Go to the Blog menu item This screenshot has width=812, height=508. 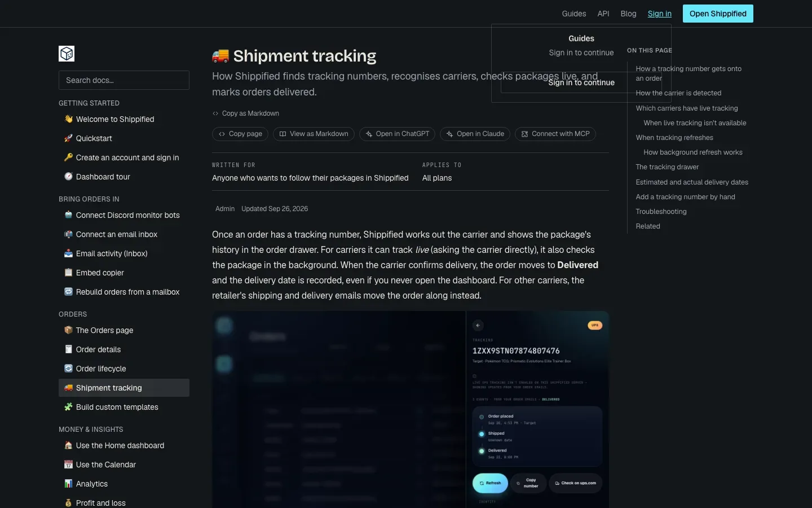click(628, 14)
